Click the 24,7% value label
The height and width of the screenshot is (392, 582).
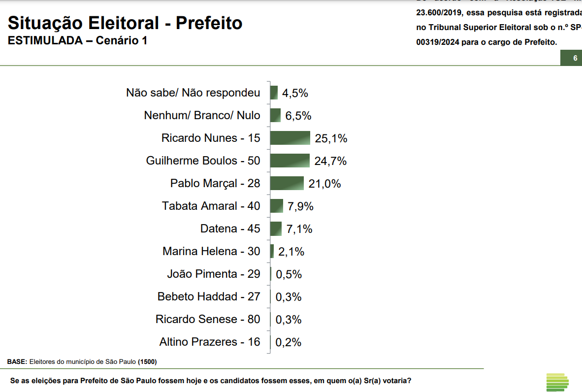[x=330, y=161]
